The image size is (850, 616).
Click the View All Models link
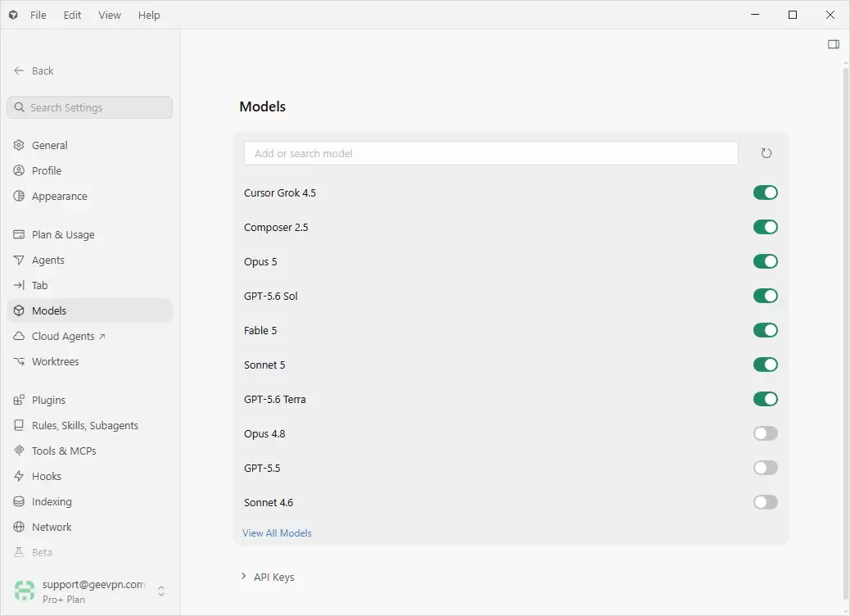click(x=277, y=533)
